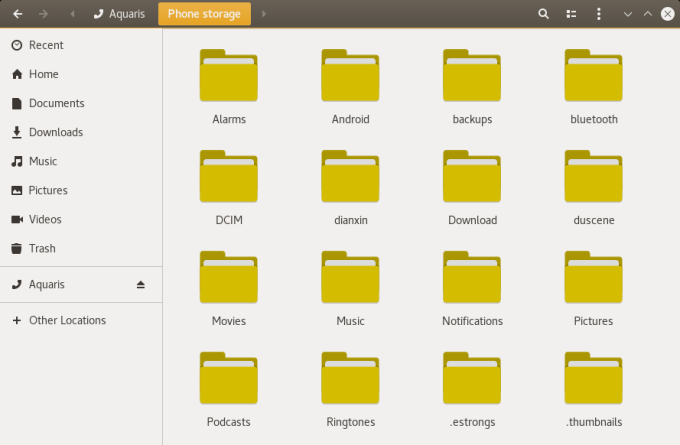Click the back navigation arrow

coord(18,14)
